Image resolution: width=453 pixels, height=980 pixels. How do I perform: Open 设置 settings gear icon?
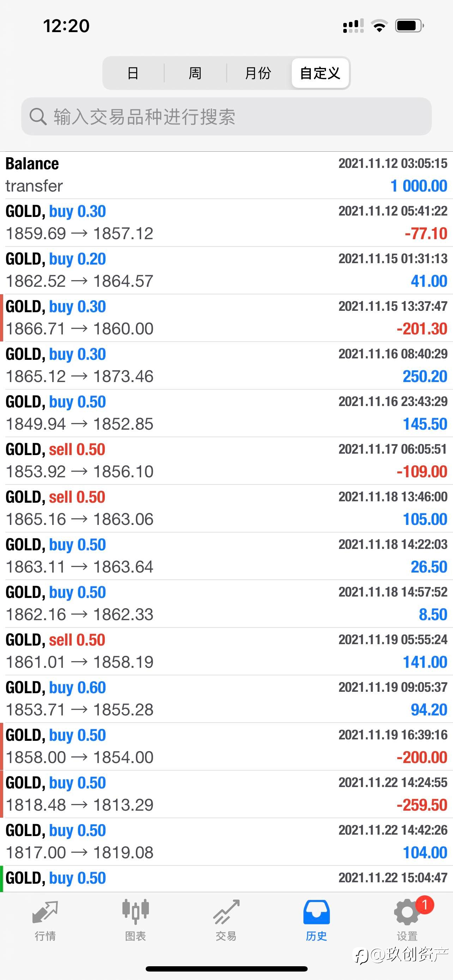point(406,913)
